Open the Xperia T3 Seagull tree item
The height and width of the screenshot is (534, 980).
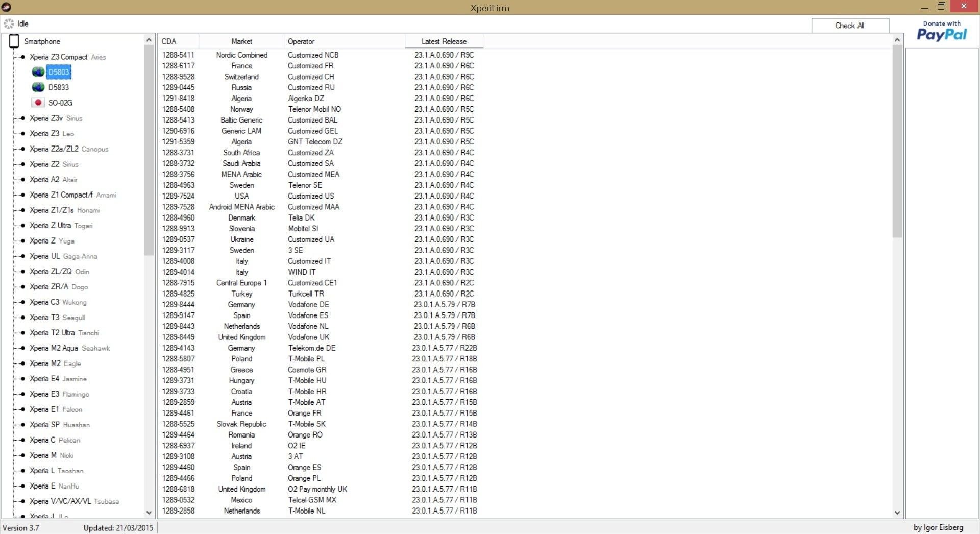pos(57,317)
